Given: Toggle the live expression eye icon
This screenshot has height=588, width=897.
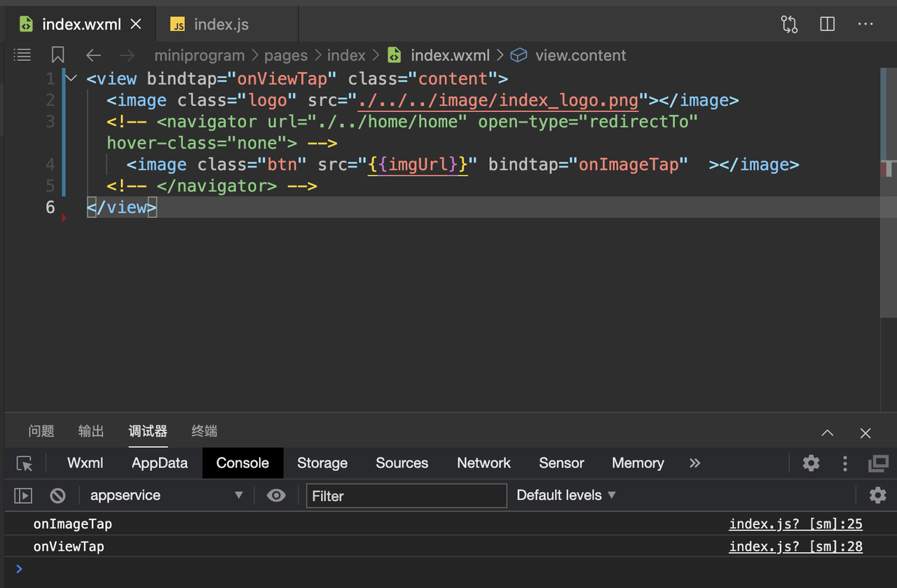Looking at the screenshot, I should click(x=276, y=495).
